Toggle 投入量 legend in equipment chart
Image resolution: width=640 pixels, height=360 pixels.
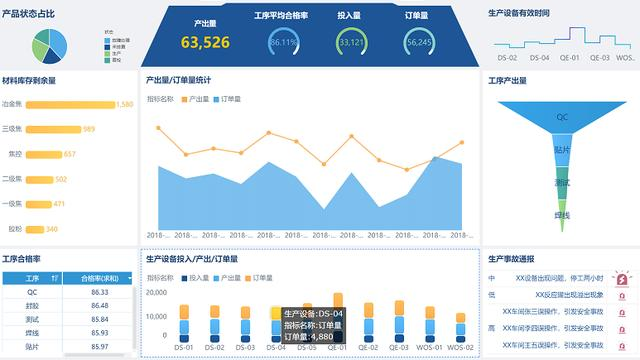coord(196,278)
